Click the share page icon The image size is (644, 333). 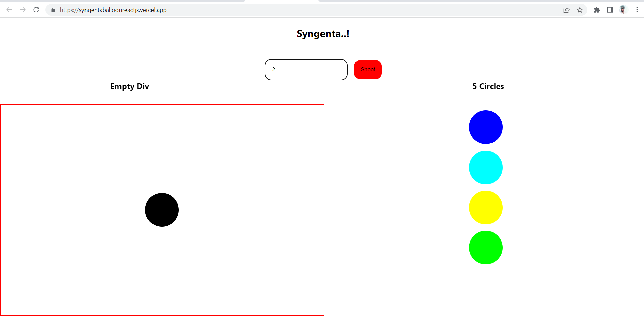tap(566, 10)
